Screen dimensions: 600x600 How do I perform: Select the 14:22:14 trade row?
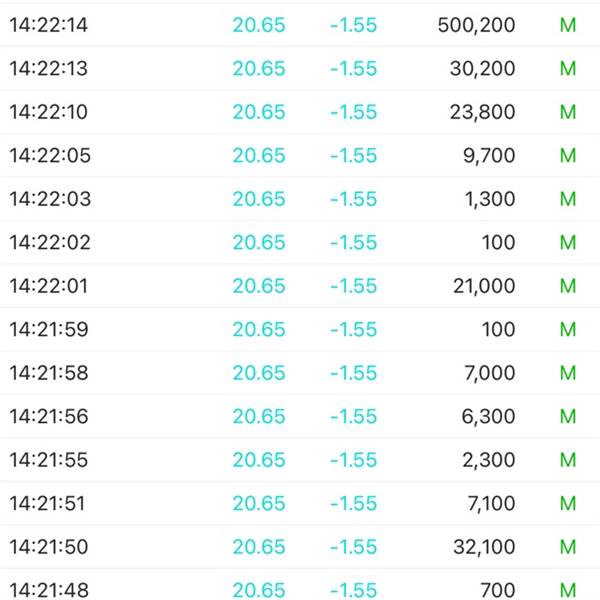click(300, 25)
